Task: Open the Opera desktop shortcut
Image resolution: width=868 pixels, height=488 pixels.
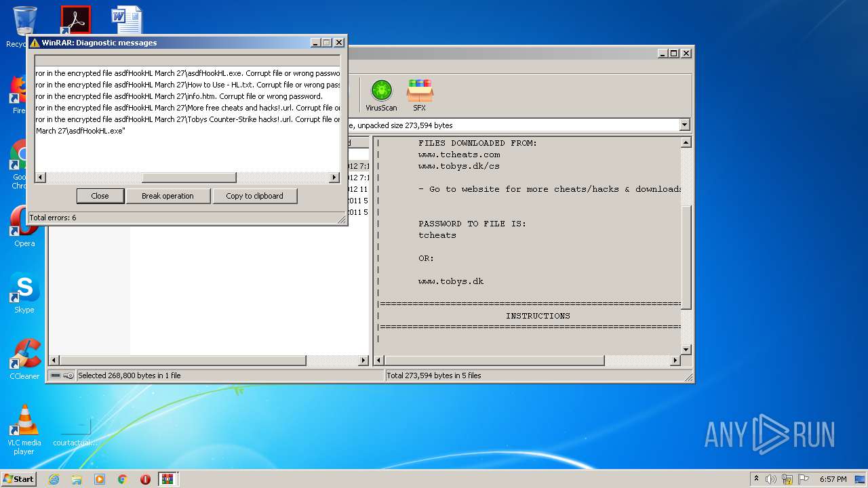Action: click(x=24, y=227)
